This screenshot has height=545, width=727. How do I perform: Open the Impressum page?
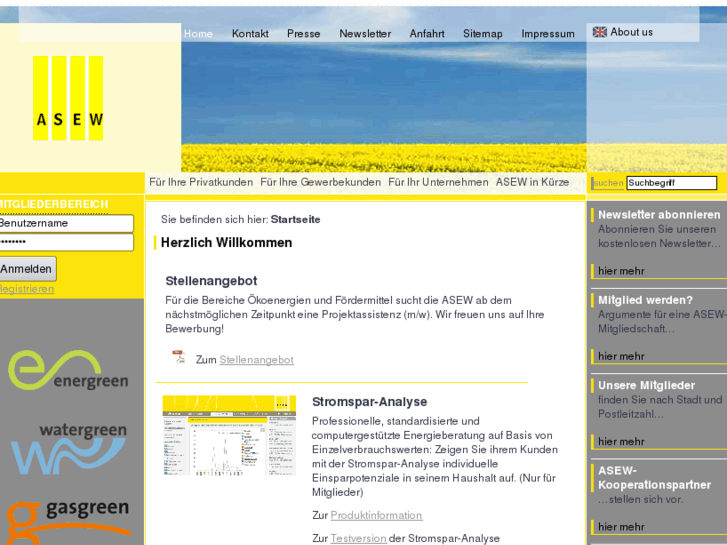(548, 34)
